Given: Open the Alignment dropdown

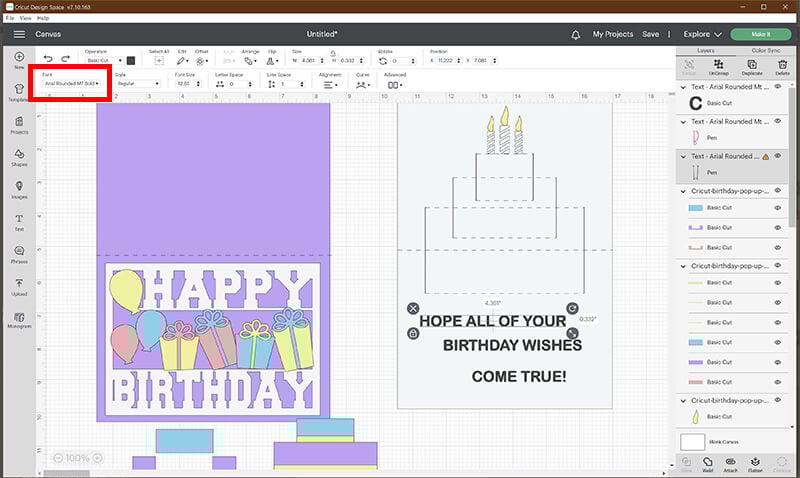Looking at the screenshot, I should tap(331, 84).
